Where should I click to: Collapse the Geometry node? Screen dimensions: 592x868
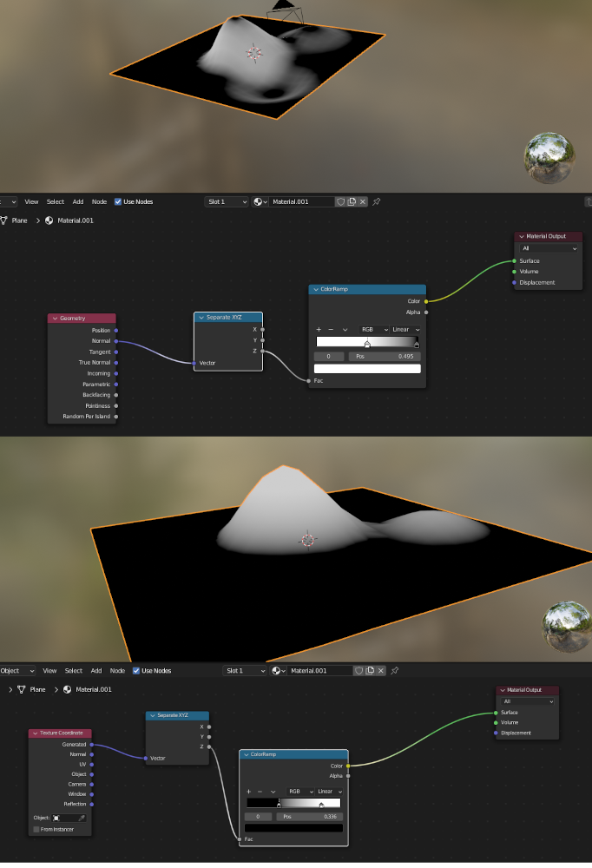click(x=55, y=319)
